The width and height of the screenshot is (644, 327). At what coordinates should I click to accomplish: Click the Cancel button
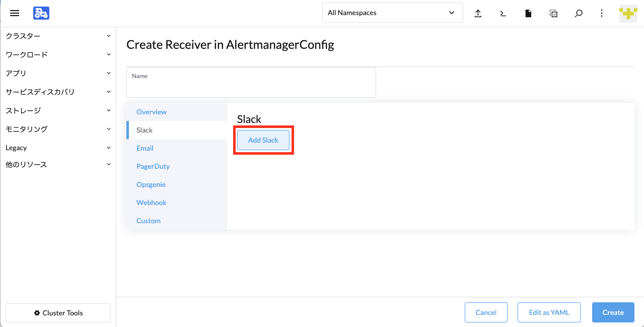[x=486, y=312]
